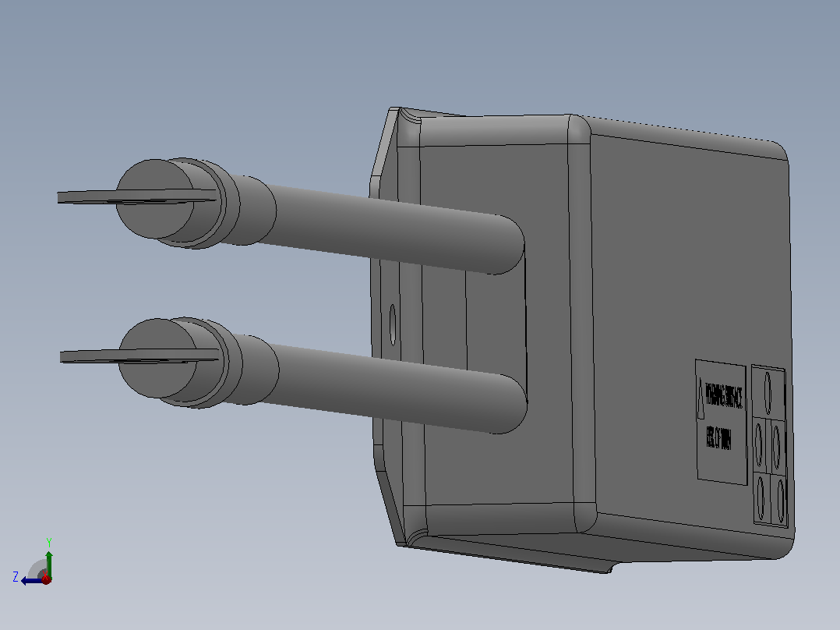Select the small oval hole on the plug flange

pos(392,325)
